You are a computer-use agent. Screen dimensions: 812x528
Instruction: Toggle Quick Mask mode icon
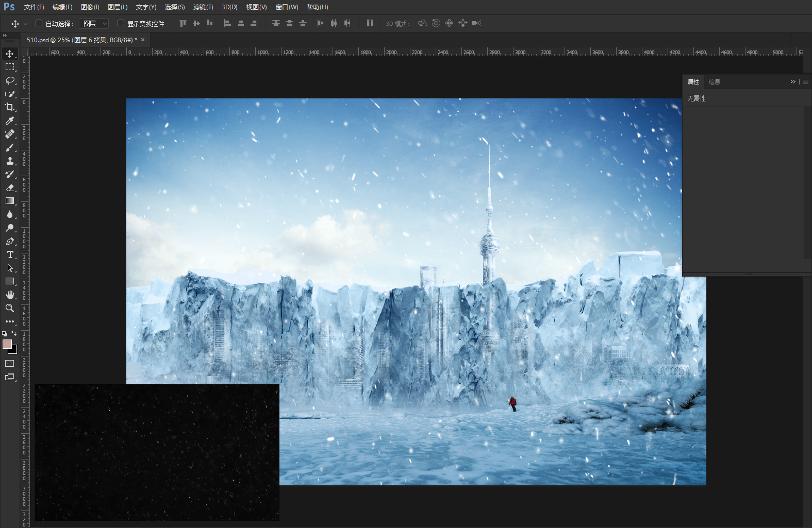(x=10, y=364)
